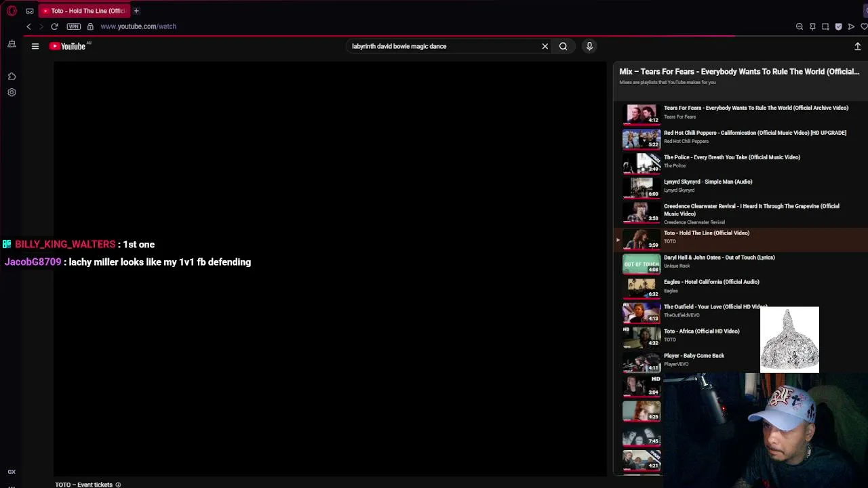The width and height of the screenshot is (868, 488).
Task: Click the pin icon in browser toolbar
Action: click(812, 26)
